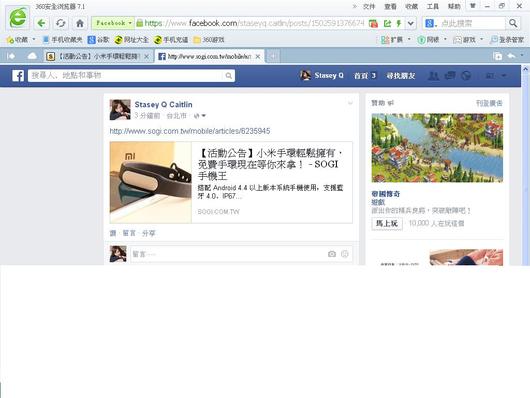
Task: Open the sogi.com.tw article link
Action: pos(190,131)
